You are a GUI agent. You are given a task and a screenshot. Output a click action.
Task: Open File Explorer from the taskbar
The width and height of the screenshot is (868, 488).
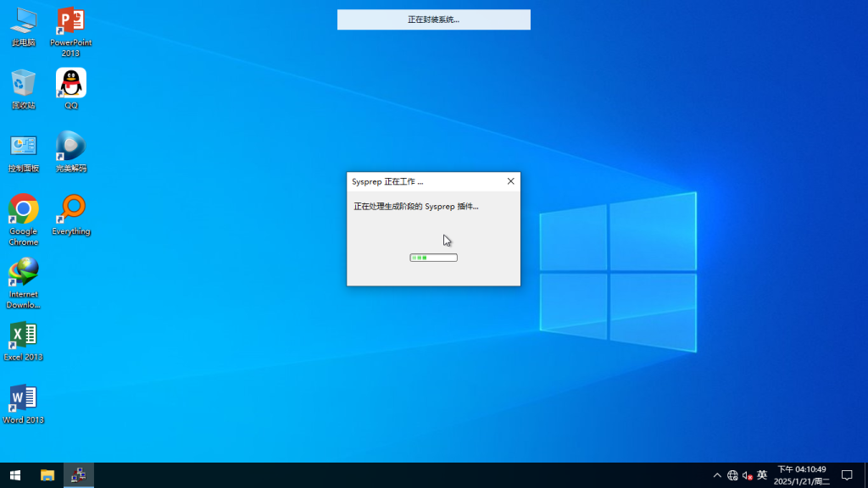pos(47,475)
